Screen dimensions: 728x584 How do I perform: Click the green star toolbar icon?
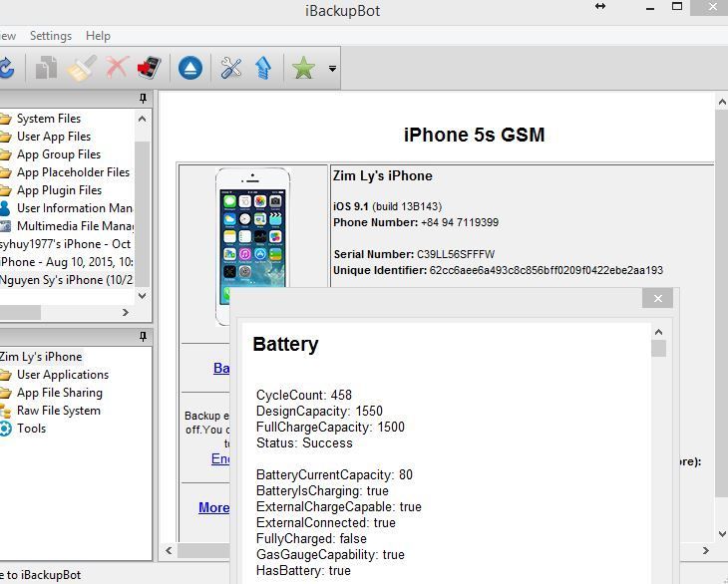(303, 68)
